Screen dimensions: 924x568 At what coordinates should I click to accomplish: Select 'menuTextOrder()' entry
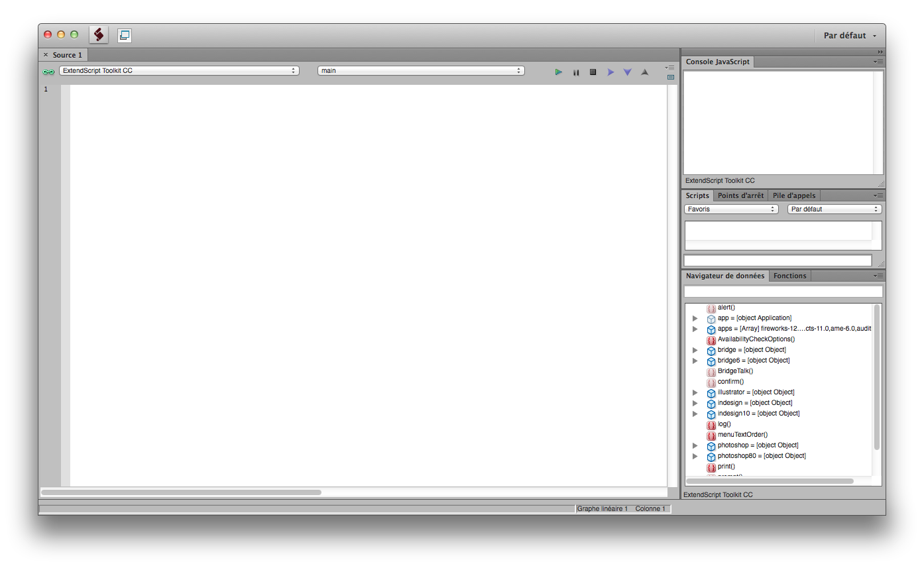pos(742,435)
